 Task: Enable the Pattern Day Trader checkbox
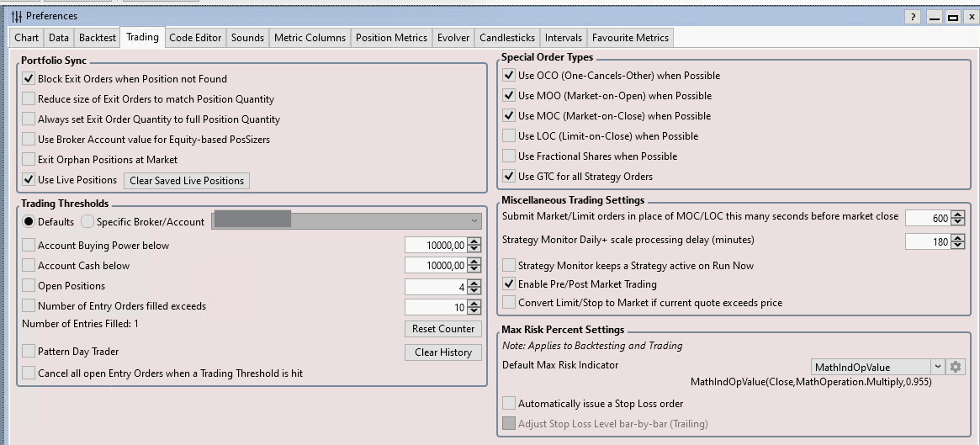tap(29, 352)
